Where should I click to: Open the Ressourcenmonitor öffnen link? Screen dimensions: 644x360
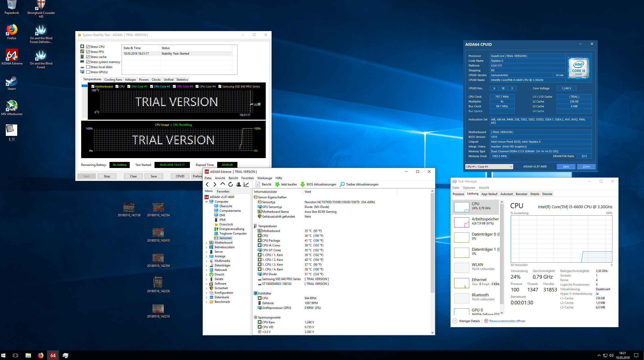pyautogui.click(x=507, y=321)
